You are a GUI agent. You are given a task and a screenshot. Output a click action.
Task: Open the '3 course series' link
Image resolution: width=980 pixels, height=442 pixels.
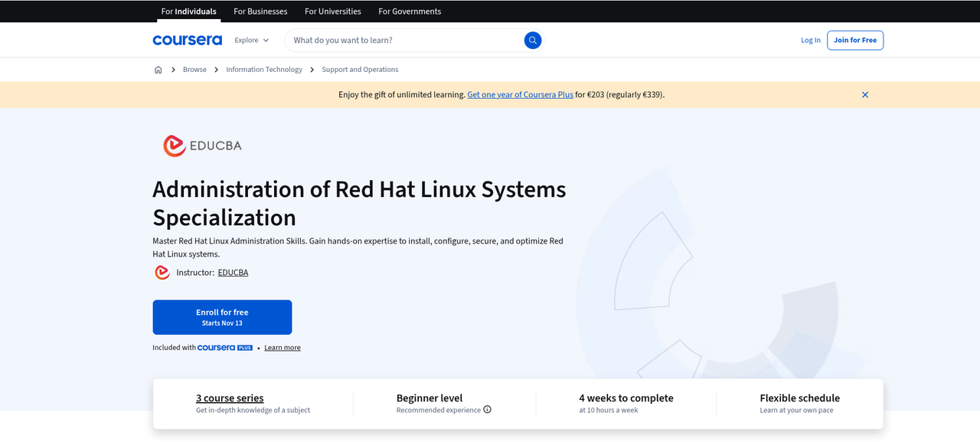pyautogui.click(x=230, y=398)
